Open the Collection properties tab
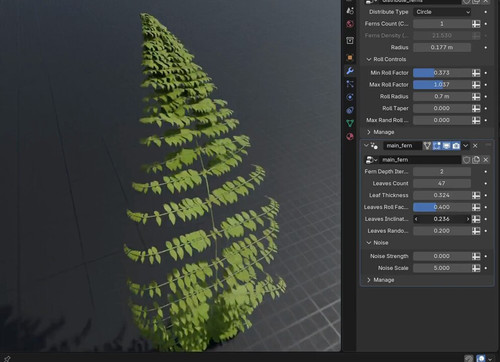Image resolution: width=500 pixels, height=362 pixels. (350, 40)
